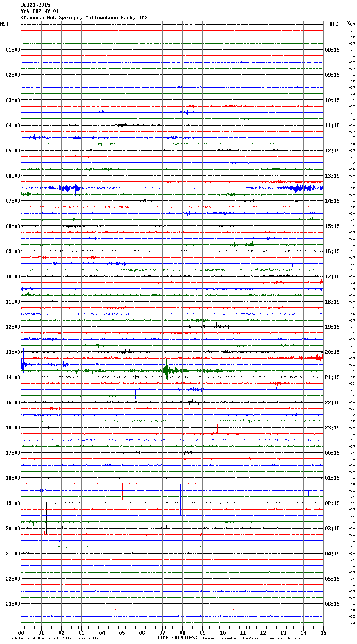Click the traces clipped footnote text
Screen dimensions: 357x644
coord(254,638)
